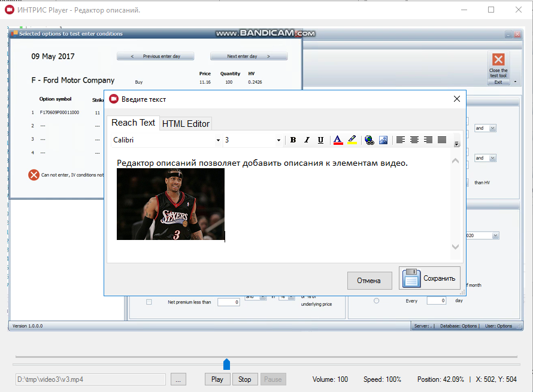The height and width of the screenshot is (392, 533).
Task: Click the Exit label under the test tool
Action: 498,82
